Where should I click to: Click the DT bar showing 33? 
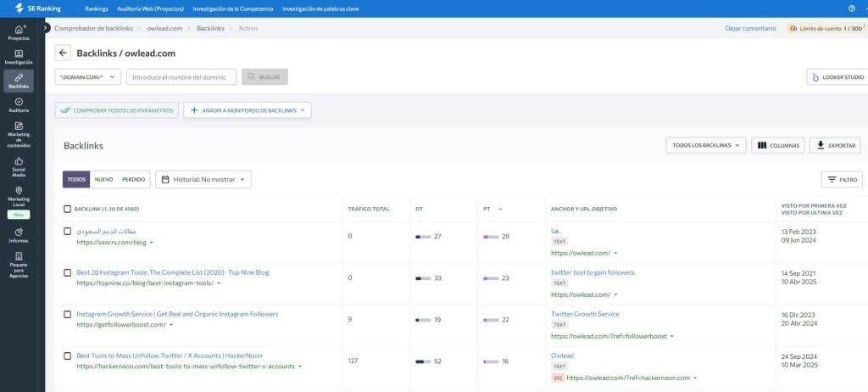point(423,278)
